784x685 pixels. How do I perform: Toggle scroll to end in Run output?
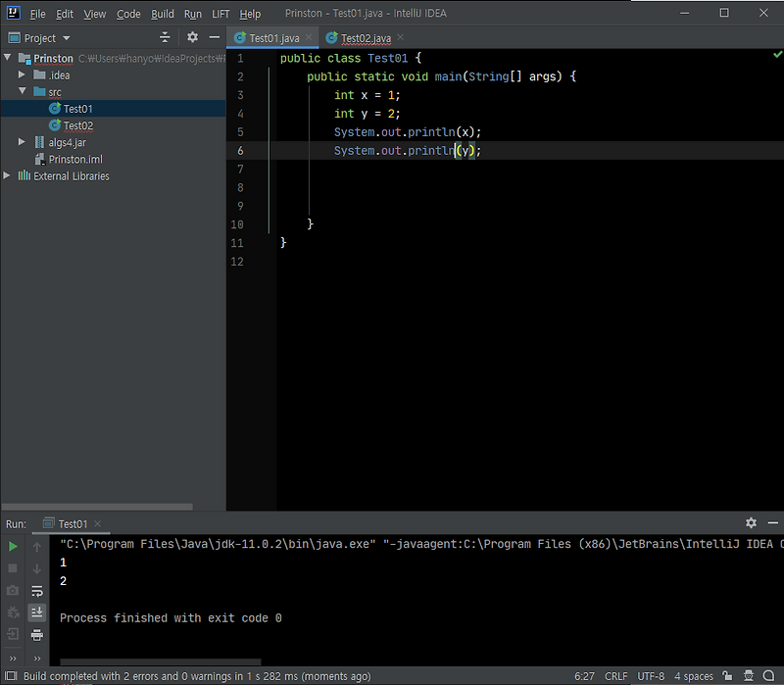[x=37, y=612]
